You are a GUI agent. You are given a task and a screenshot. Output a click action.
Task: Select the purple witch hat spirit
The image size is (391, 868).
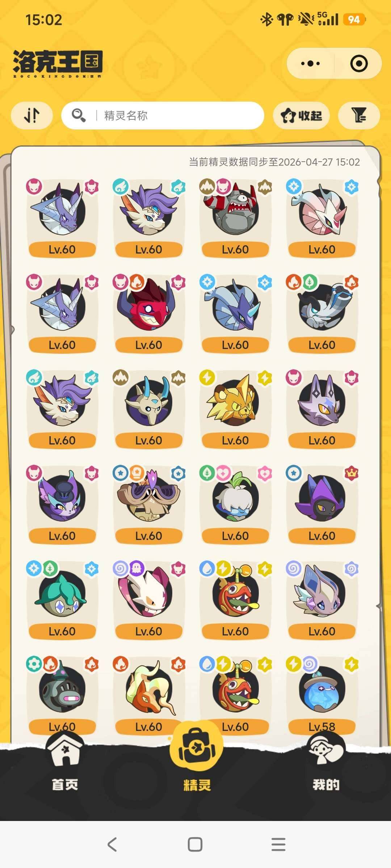point(322,504)
